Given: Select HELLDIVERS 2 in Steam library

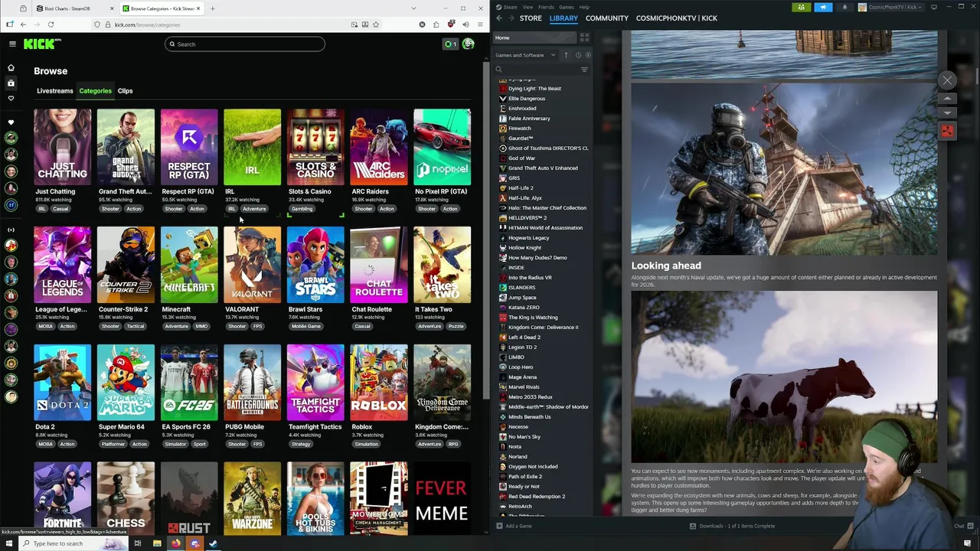Looking at the screenshot, I should coord(528,218).
